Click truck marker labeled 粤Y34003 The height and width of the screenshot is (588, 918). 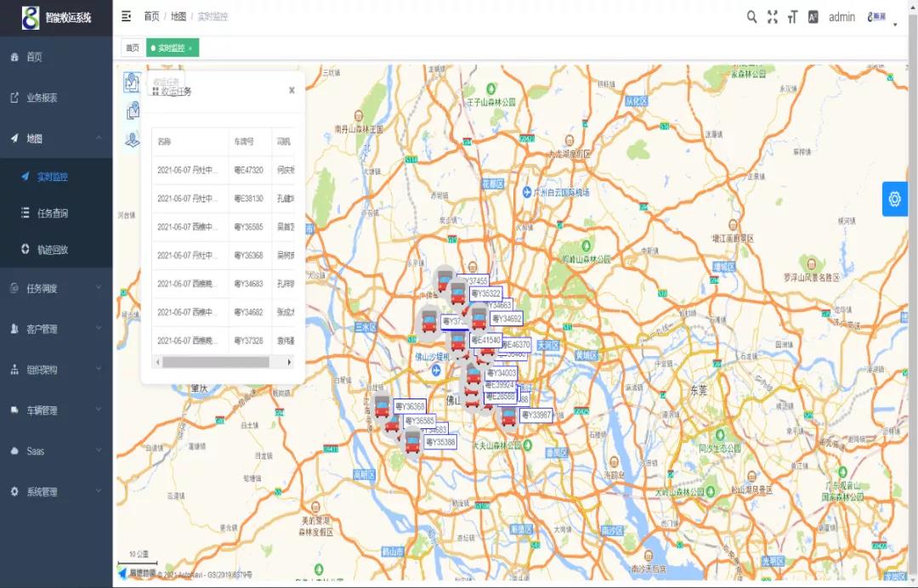coord(473,375)
